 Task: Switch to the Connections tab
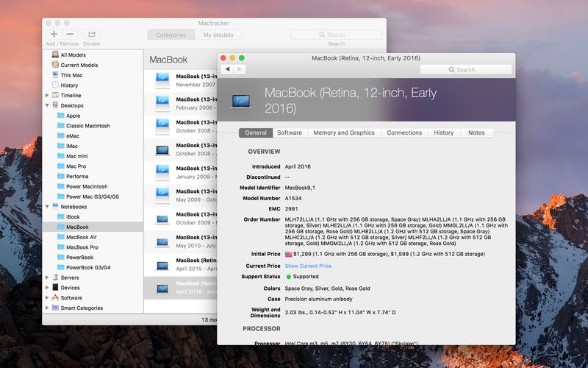tap(404, 132)
